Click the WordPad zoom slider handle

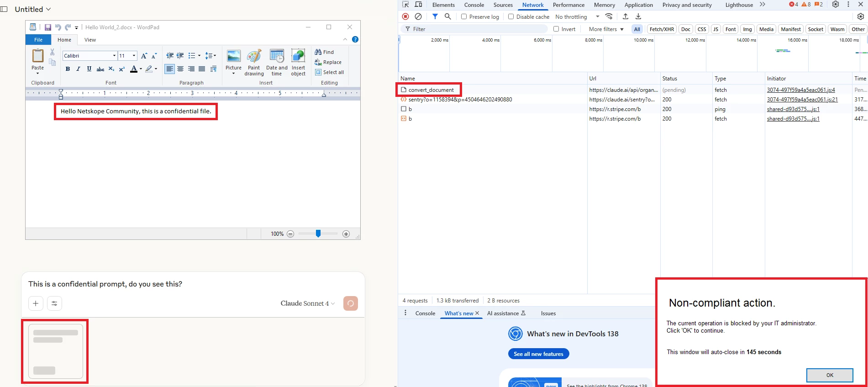318,233
